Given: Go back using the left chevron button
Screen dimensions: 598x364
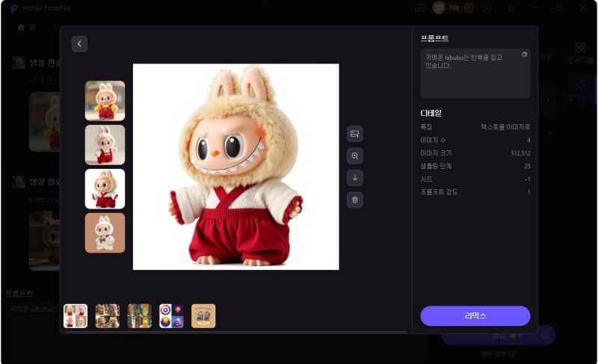Looking at the screenshot, I should (79, 44).
